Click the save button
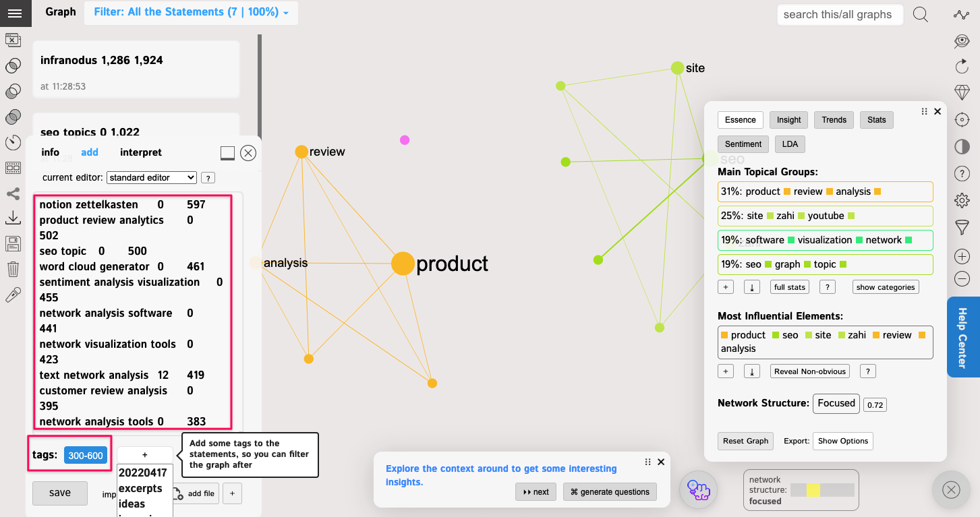Viewport: 980px width, 517px height. (60, 493)
